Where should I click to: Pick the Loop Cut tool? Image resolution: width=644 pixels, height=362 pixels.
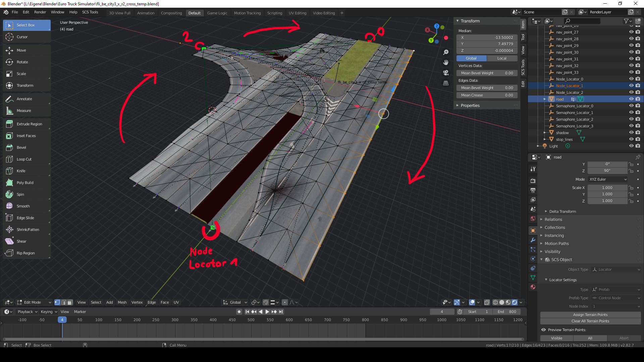[x=27, y=159]
